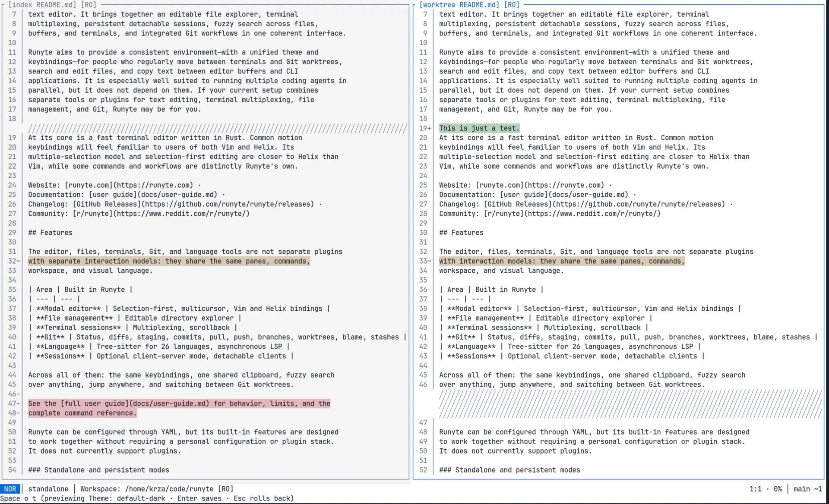Click the '**Modal editor**' table row in index pane
This screenshot has width=829, height=504.
[179, 309]
